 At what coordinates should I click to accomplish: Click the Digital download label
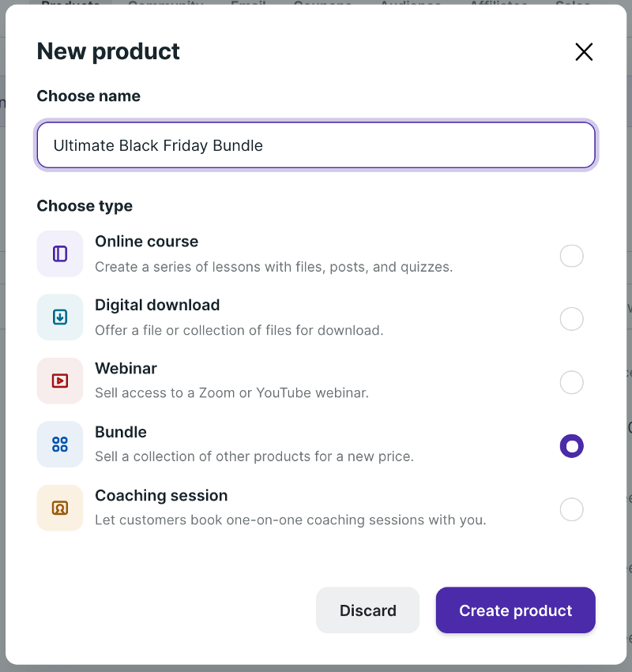[x=157, y=305]
